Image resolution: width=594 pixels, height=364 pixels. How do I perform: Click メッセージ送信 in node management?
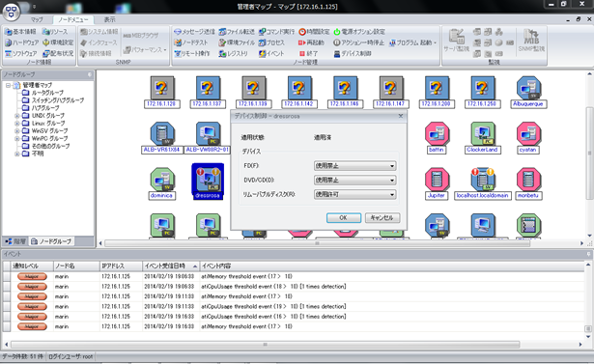coord(194,32)
